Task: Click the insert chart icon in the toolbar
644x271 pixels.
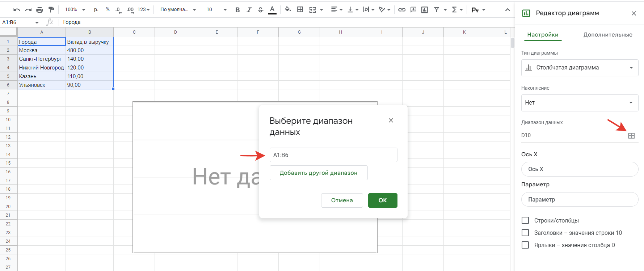Action: click(x=425, y=10)
